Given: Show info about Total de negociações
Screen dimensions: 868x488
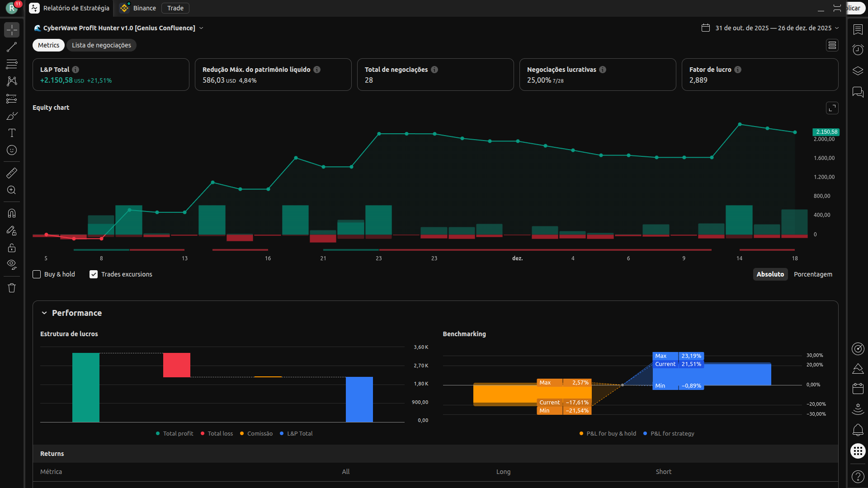Looking at the screenshot, I should 434,70.
